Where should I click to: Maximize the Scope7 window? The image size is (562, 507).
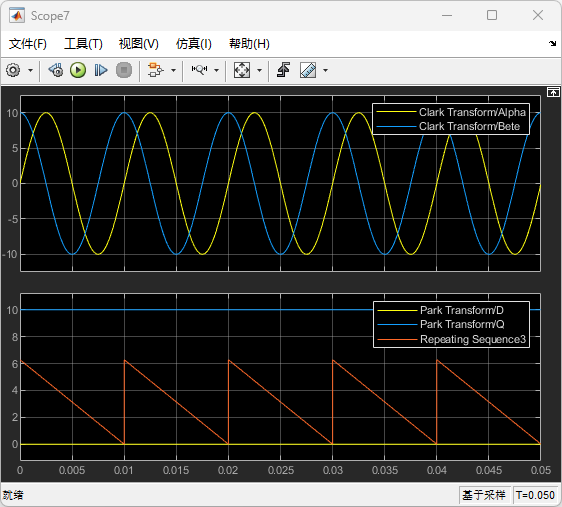pos(492,15)
